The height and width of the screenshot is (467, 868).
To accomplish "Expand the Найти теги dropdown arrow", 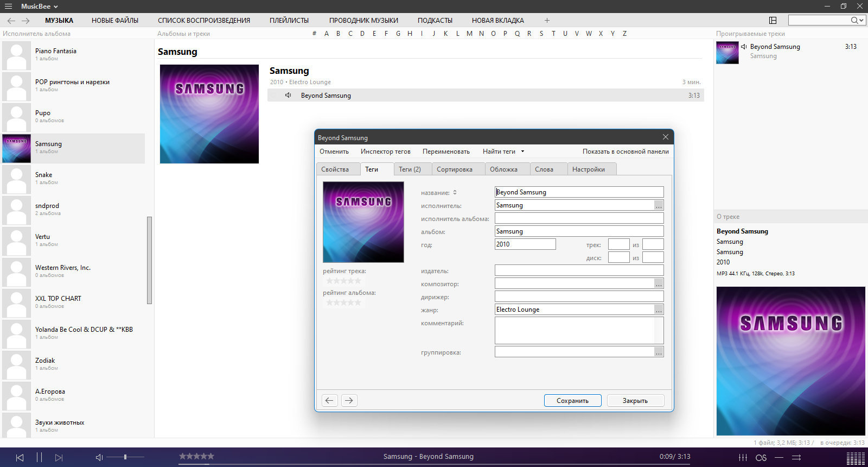I will pos(522,152).
